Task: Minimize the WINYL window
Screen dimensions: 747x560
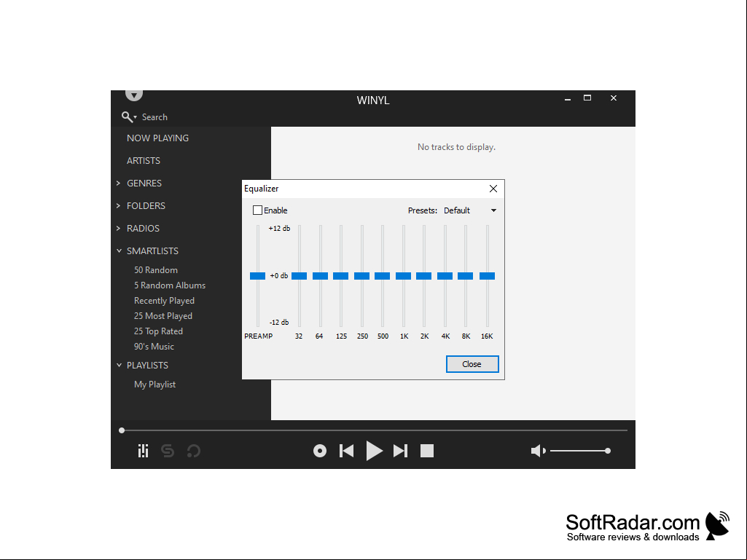Action: (568, 98)
